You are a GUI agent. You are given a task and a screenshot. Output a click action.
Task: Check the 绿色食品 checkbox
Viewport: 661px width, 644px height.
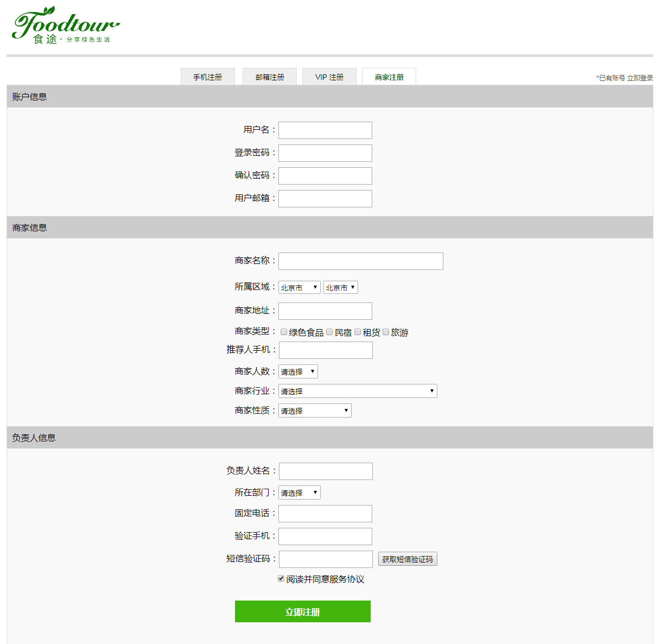coord(284,332)
